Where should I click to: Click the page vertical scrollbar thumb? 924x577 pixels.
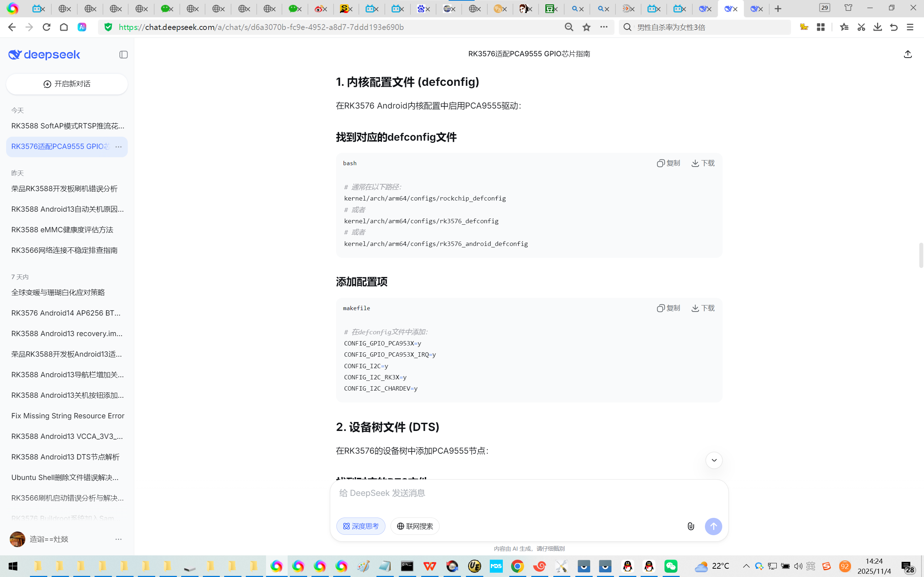pos(920,255)
